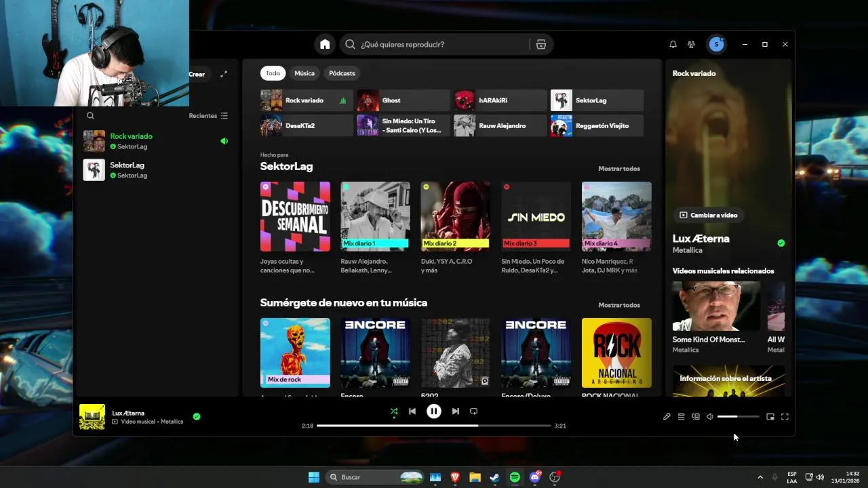Toggle repeat mode

tap(474, 411)
